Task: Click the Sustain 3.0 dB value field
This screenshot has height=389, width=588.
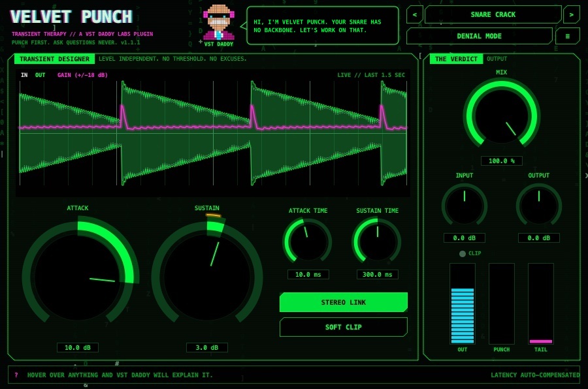Action: (x=207, y=347)
